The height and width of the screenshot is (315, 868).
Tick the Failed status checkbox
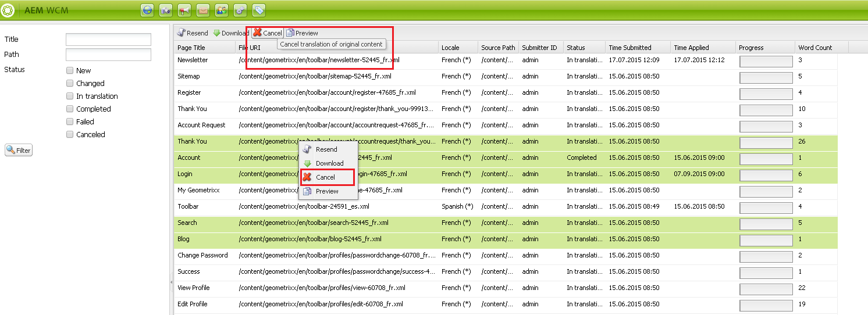[70, 121]
